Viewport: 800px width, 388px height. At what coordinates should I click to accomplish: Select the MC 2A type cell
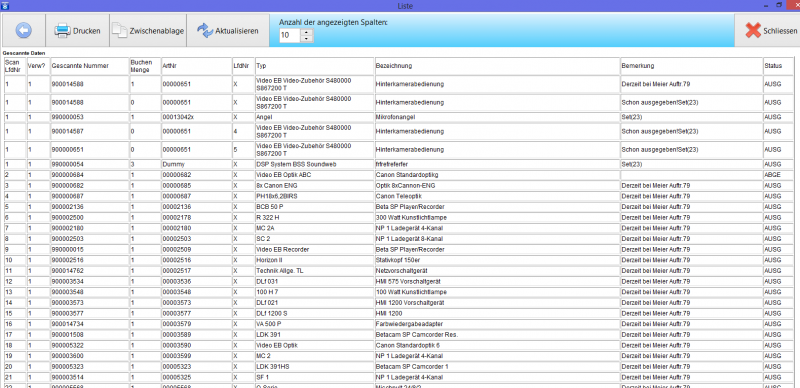click(x=315, y=228)
